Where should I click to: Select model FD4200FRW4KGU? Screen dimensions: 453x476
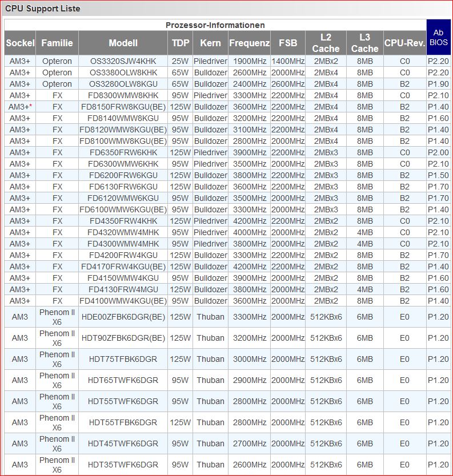(123, 255)
